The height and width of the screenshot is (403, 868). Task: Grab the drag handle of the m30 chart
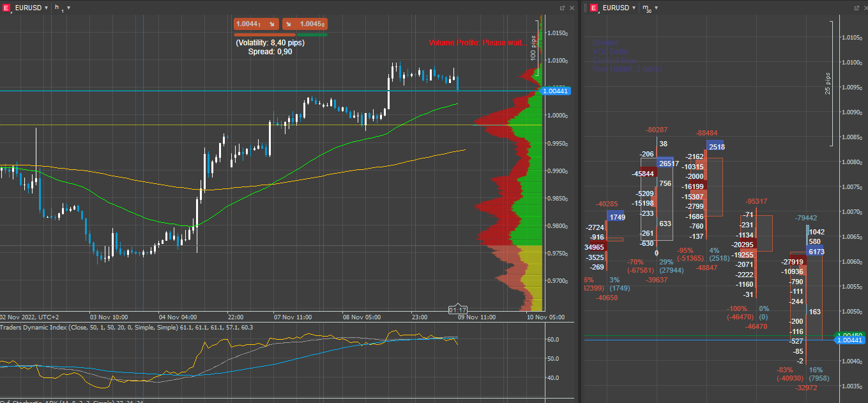tap(585, 8)
